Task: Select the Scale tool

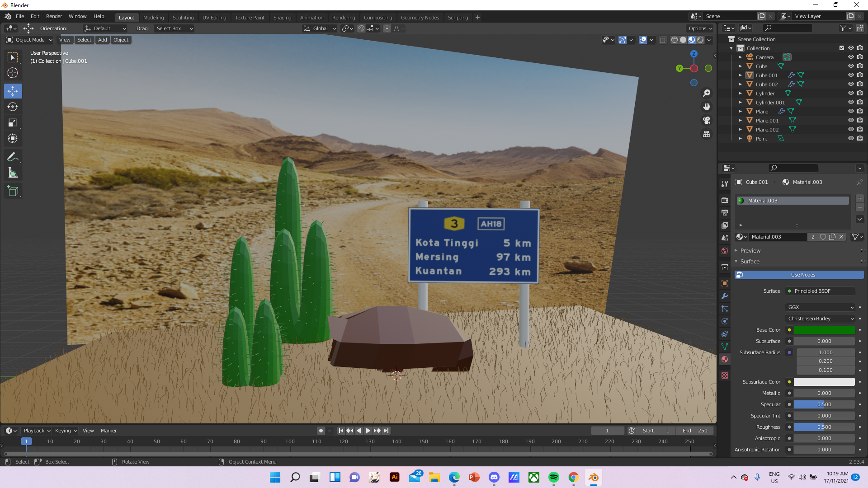Action: pos(13,123)
